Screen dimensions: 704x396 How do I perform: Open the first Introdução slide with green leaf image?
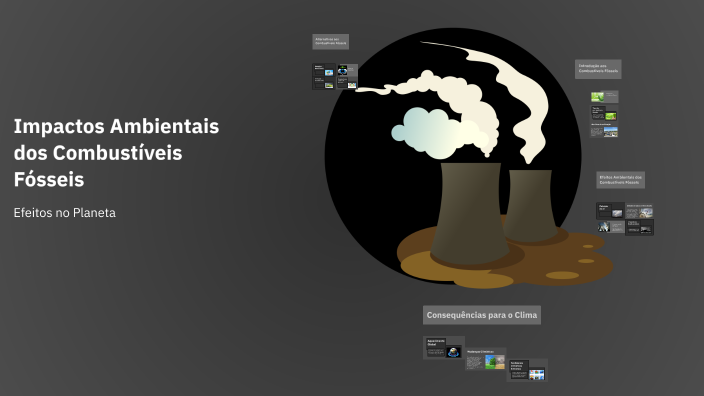(604, 97)
